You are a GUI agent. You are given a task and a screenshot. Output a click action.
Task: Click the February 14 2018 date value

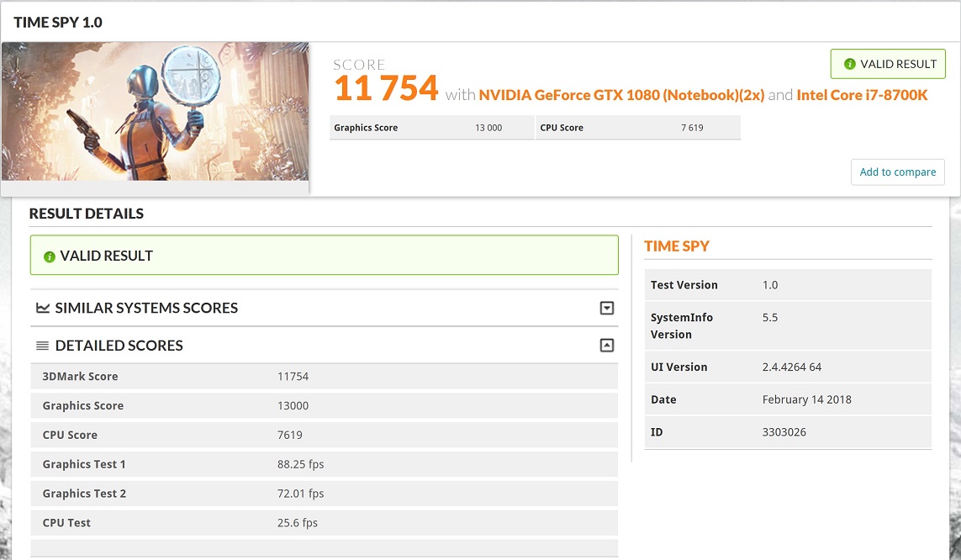click(806, 399)
